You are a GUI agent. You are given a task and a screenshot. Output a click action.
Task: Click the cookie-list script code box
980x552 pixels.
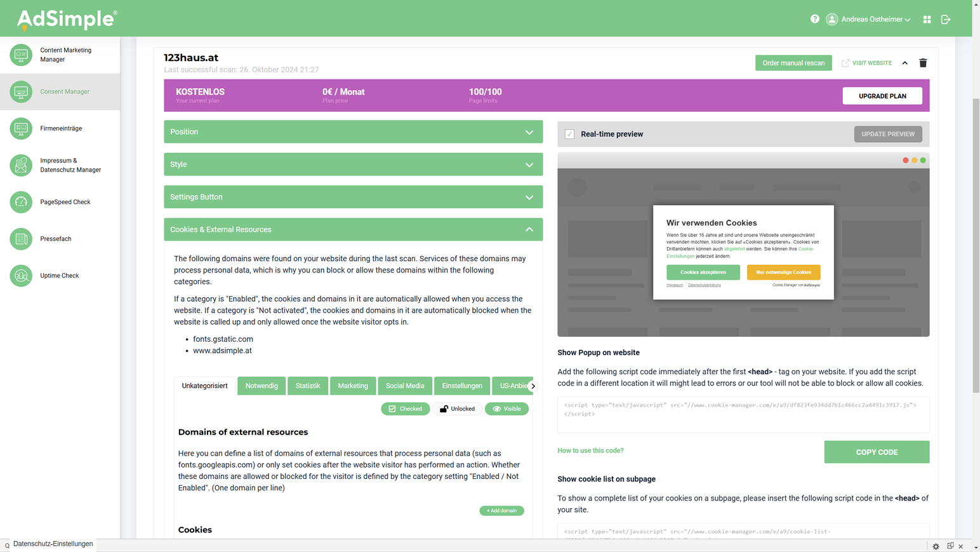743,531
